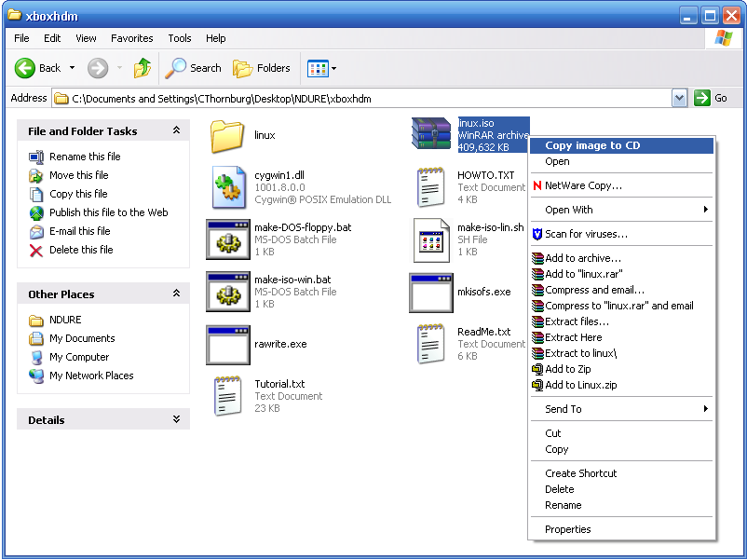This screenshot has width=747, height=560.
Task: Select the cygwin1.dll file icon
Action: point(227,186)
